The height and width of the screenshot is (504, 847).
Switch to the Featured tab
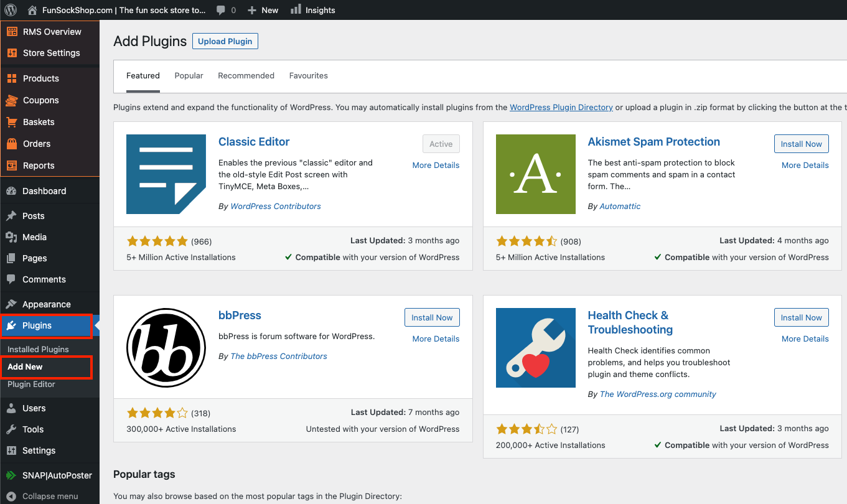[143, 76]
